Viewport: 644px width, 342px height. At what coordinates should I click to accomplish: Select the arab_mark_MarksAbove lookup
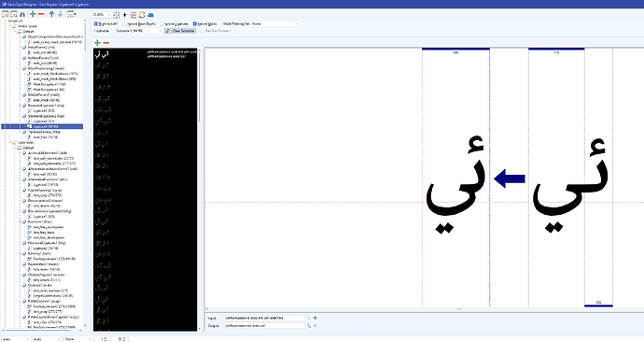pos(55,74)
